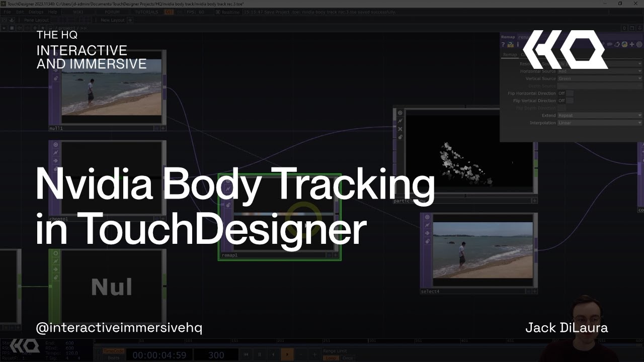Screen dimensions: 644x362
Task: Toggle viewer flag on green Null node
Action: [x=56, y=253]
